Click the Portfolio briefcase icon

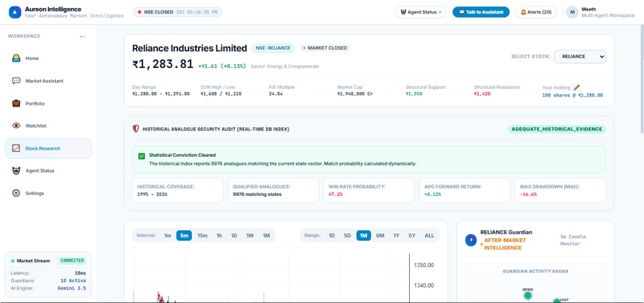click(x=16, y=104)
